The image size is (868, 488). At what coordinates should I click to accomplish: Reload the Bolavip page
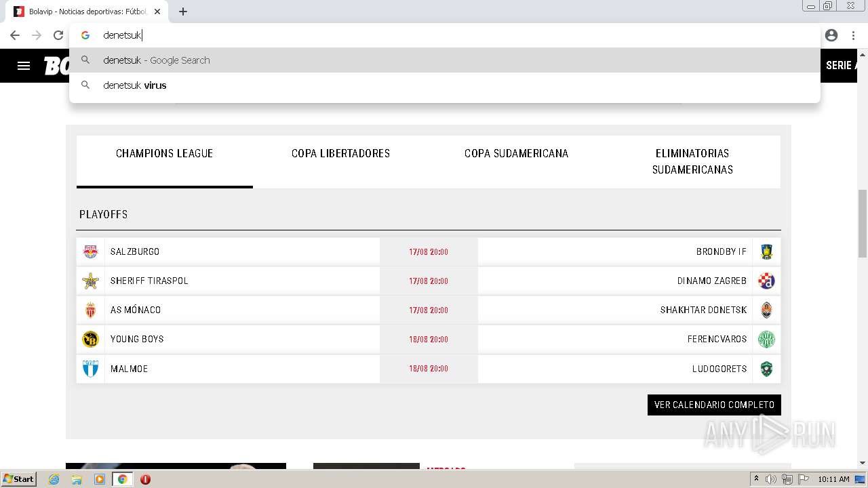(58, 35)
